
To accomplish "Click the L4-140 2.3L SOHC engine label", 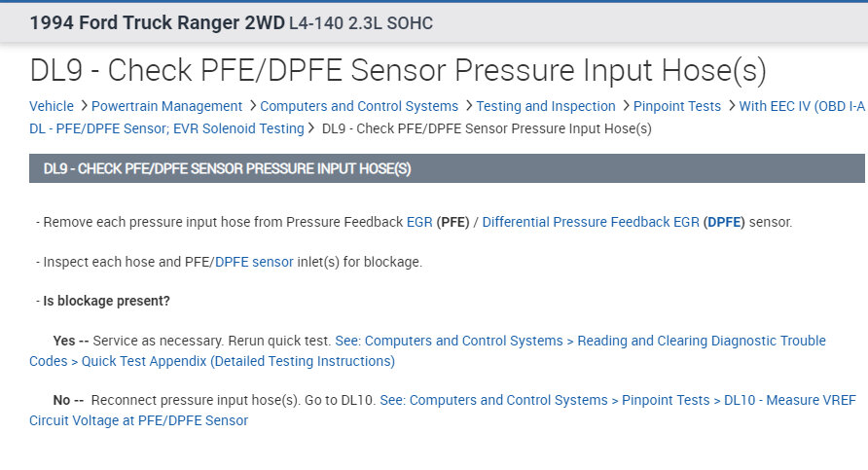I will (361, 22).
